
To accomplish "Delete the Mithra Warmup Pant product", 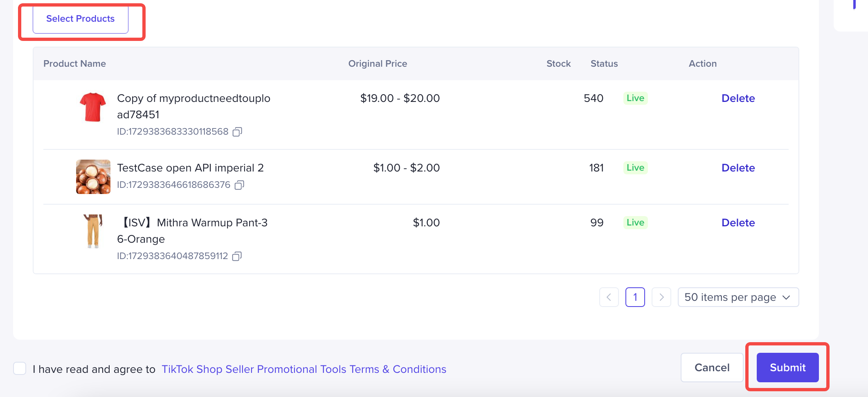I will [x=738, y=223].
